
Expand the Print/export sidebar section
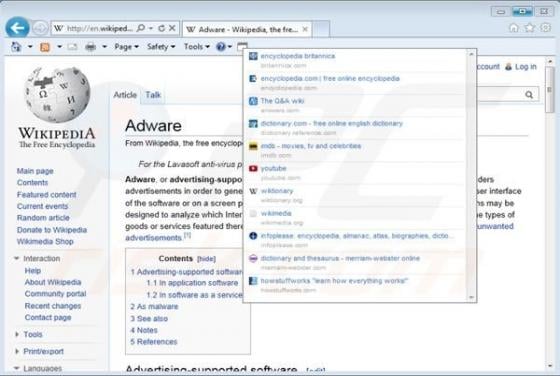pos(17,351)
